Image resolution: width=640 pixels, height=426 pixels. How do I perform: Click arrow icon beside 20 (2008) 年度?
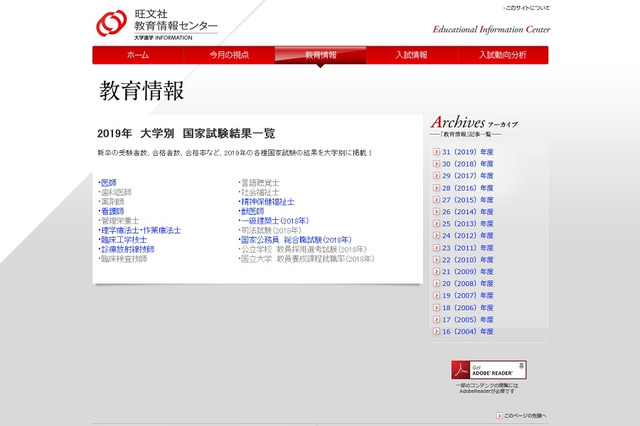436,283
